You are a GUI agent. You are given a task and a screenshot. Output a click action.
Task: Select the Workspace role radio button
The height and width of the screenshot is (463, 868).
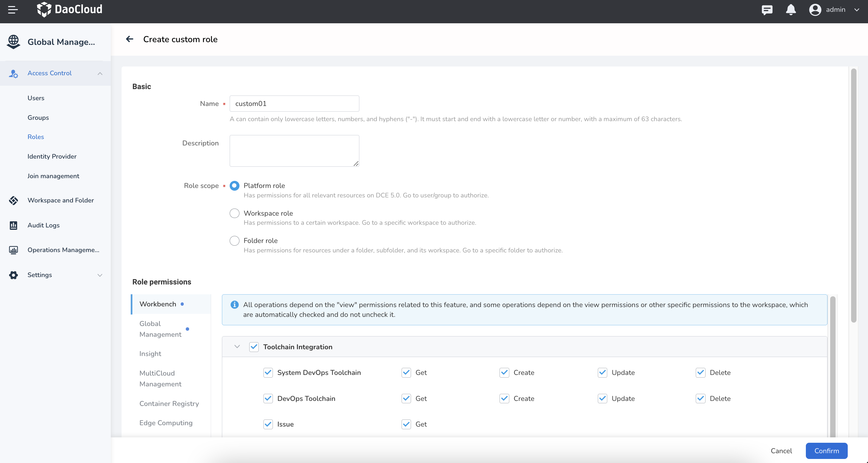(234, 213)
